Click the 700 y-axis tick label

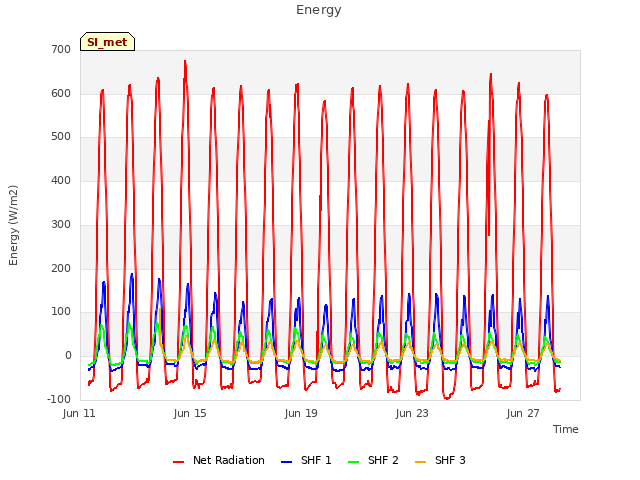coord(61,49)
